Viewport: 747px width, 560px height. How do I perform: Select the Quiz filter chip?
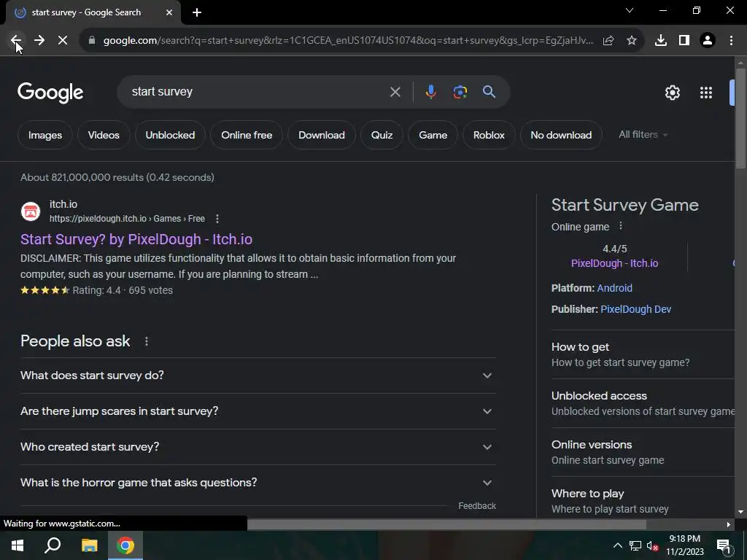click(382, 135)
